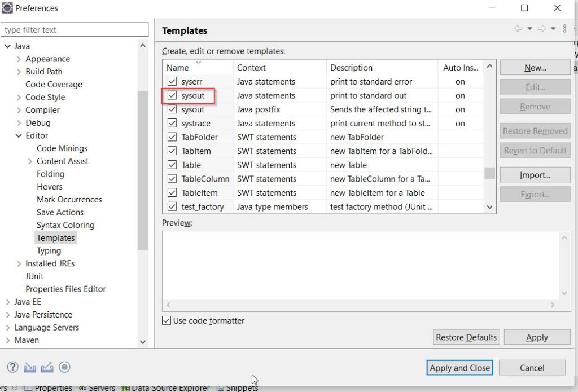Click the back navigation arrow icon
578x392 pixels.
[x=518, y=29]
